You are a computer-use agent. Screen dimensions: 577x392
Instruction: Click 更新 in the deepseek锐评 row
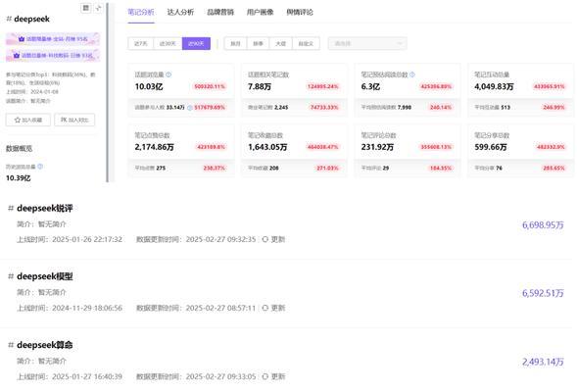(x=278, y=239)
